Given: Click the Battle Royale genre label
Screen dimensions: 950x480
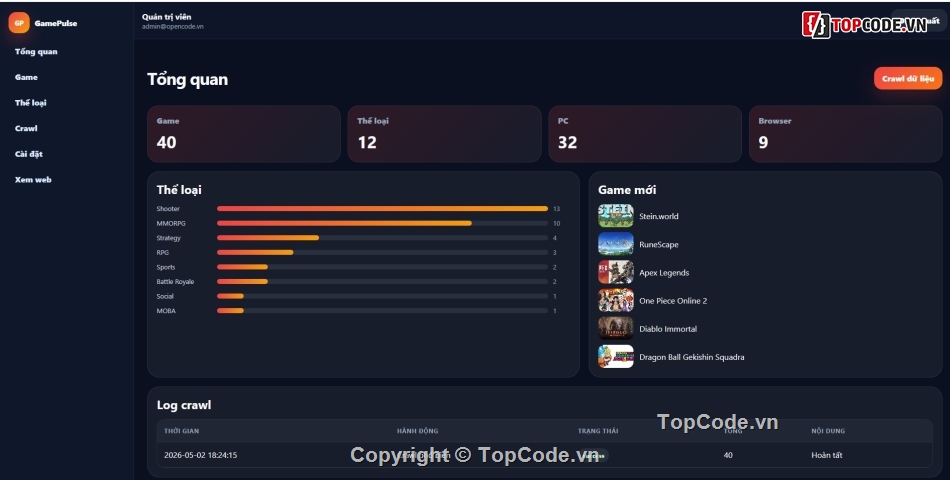Looking at the screenshot, I should tap(175, 281).
